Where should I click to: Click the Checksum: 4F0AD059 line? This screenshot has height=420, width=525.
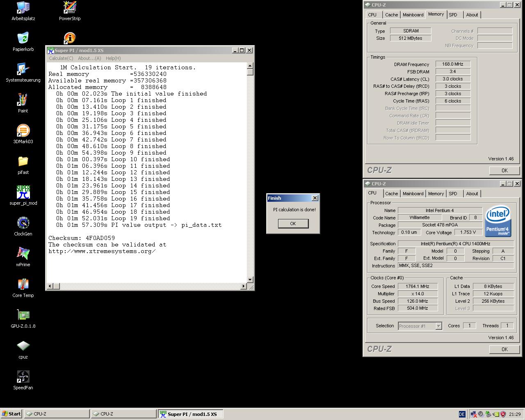pos(82,238)
